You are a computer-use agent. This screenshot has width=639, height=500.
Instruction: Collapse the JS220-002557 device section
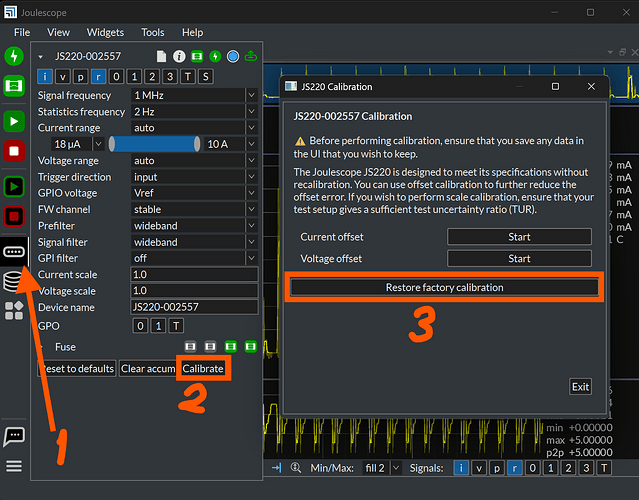click(x=40, y=57)
